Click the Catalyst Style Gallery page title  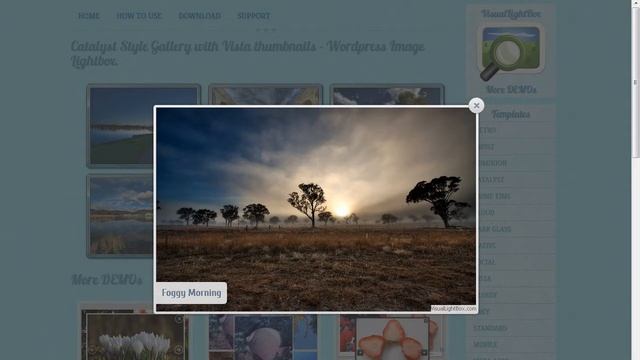click(247, 53)
